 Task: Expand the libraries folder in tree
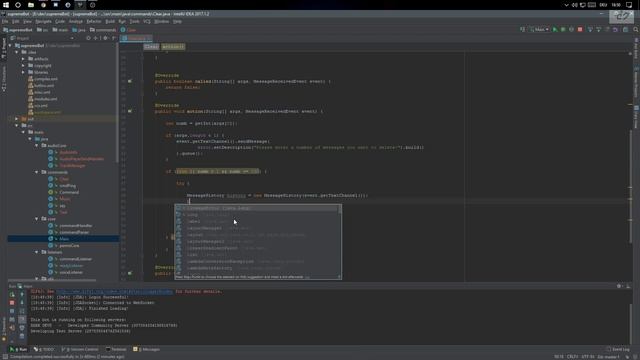pos(23,72)
